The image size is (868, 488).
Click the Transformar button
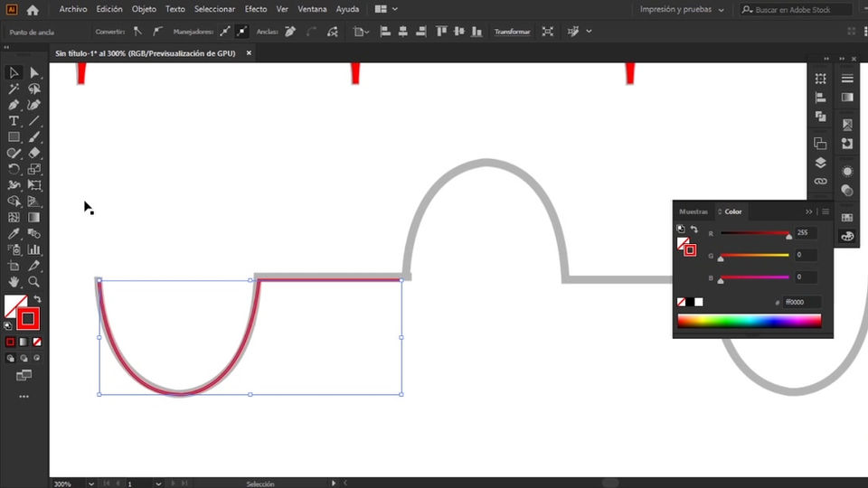[x=512, y=32]
